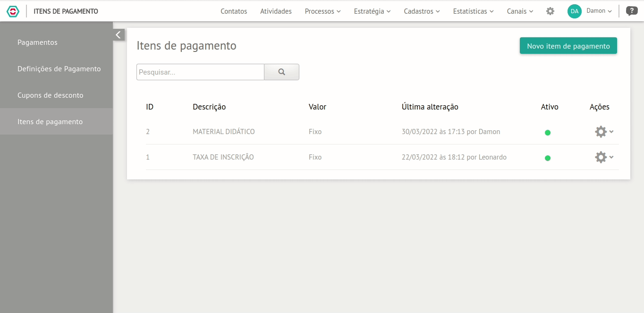Click the DA user avatar

(574, 11)
